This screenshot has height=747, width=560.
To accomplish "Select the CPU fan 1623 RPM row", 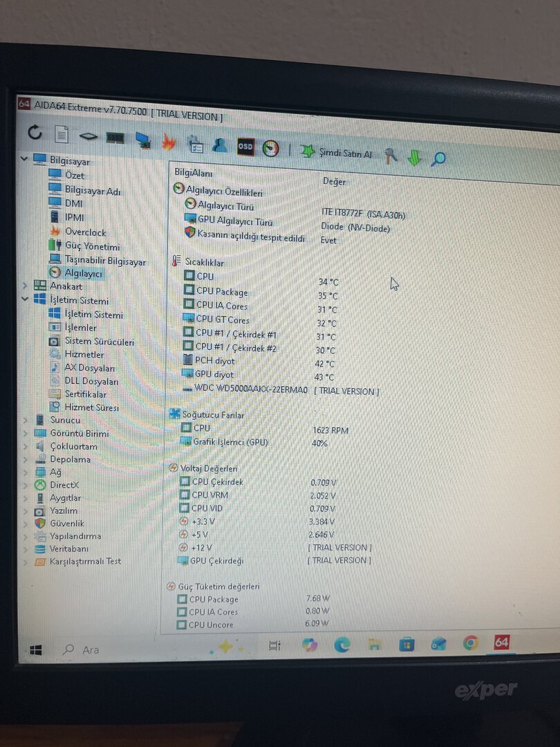I will 265,429.
